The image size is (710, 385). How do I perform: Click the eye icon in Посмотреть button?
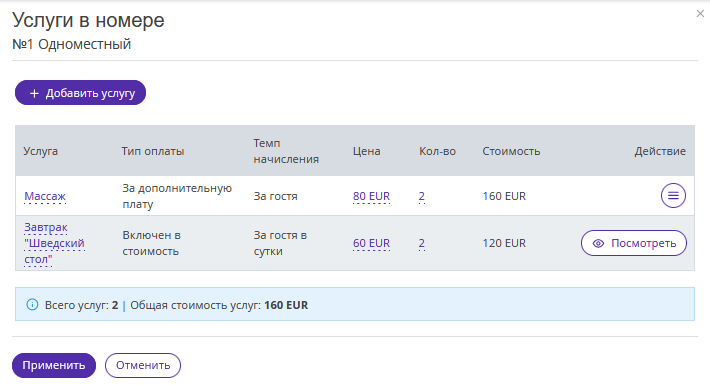(x=598, y=243)
